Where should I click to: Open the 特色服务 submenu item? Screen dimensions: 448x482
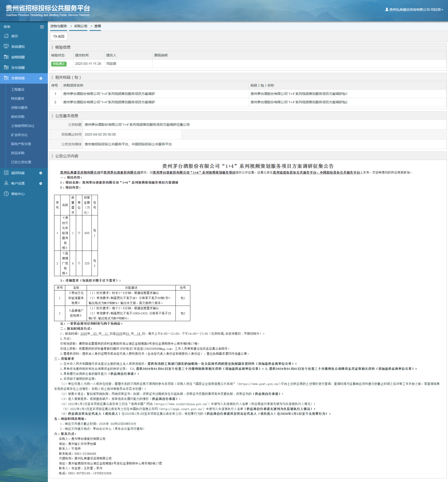pos(18,98)
